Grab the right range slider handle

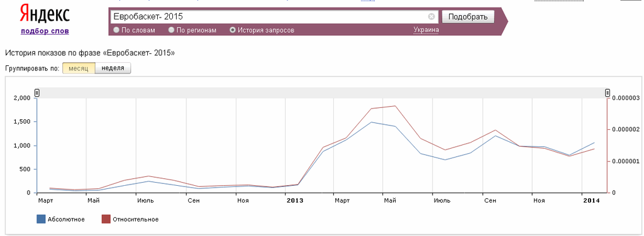[608, 93]
